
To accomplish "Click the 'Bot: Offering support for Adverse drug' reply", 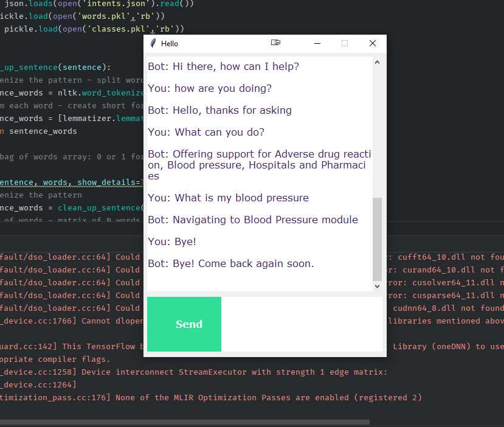I will pos(260,165).
